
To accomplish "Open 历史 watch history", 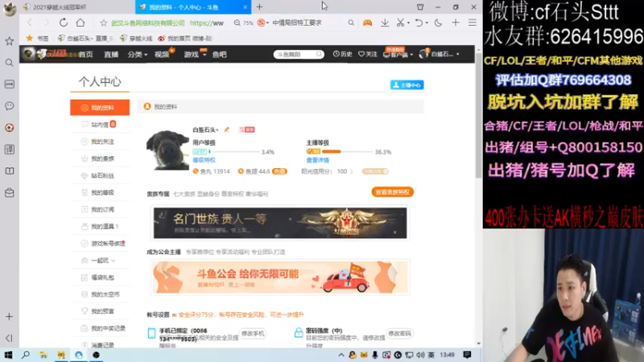I will coord(343,54).
